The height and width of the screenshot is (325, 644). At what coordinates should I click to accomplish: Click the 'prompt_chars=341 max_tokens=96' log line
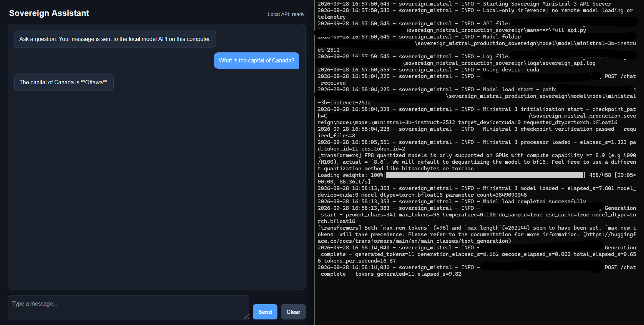click(477, 215)
